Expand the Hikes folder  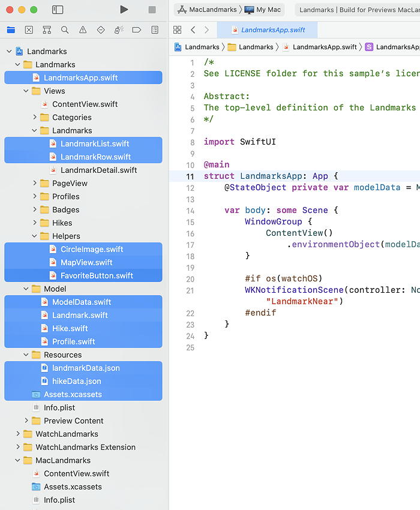tap(34, 223)
